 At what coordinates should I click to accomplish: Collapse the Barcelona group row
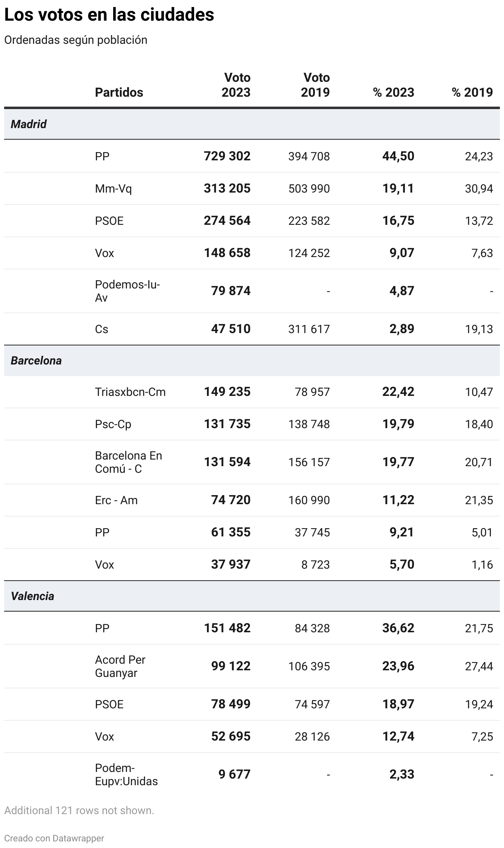point(36,360)
